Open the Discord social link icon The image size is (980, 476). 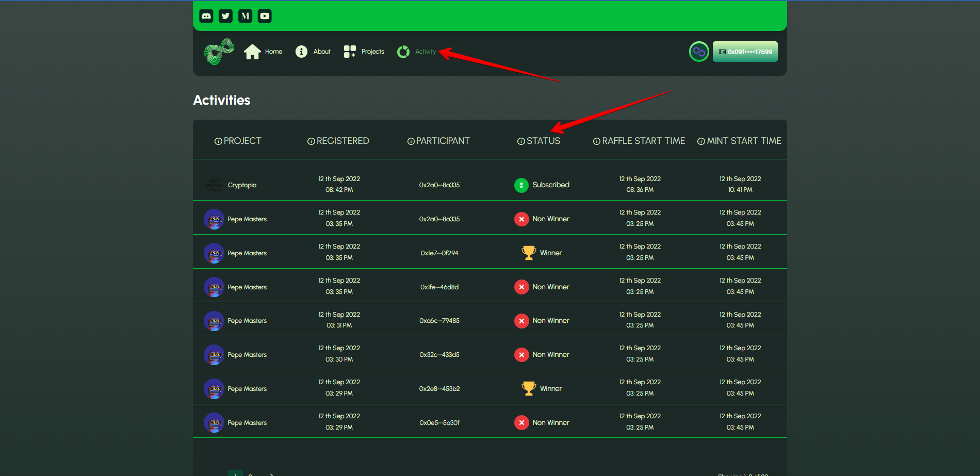pyautogui.click(x=206, y=16)
